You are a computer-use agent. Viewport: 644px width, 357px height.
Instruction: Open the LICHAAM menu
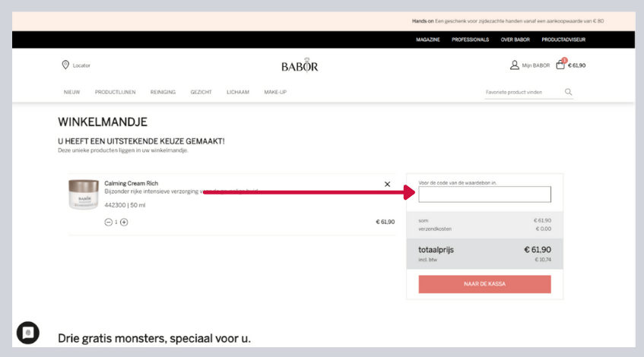click(x=238, y=93)
